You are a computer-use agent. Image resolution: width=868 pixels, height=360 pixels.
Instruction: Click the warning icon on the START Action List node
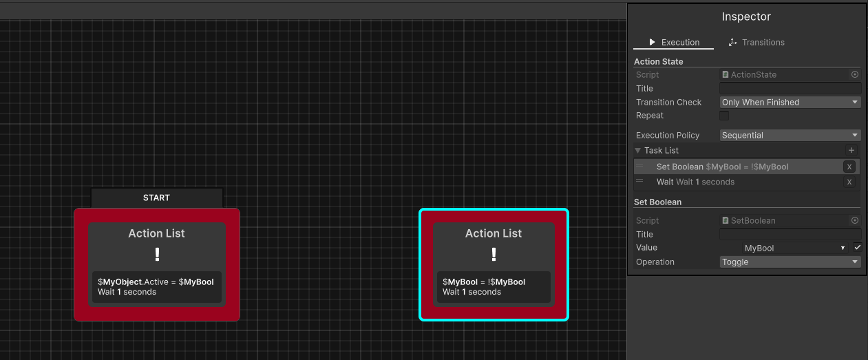[157, 255]
